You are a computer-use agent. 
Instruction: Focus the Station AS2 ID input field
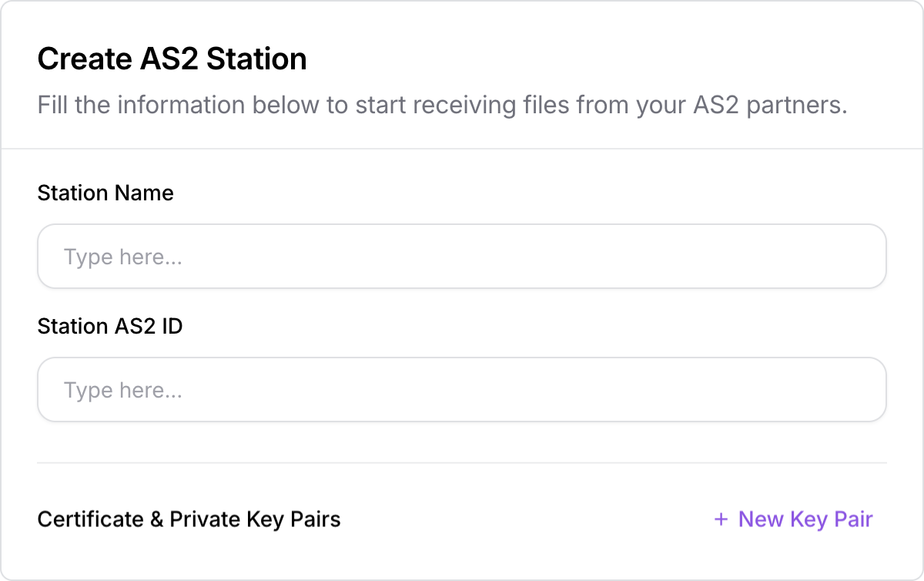coord(462,389)
